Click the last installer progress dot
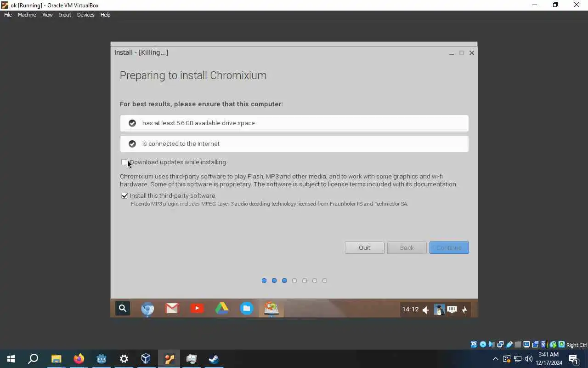The image size is (588, 368). click(325, 281)
